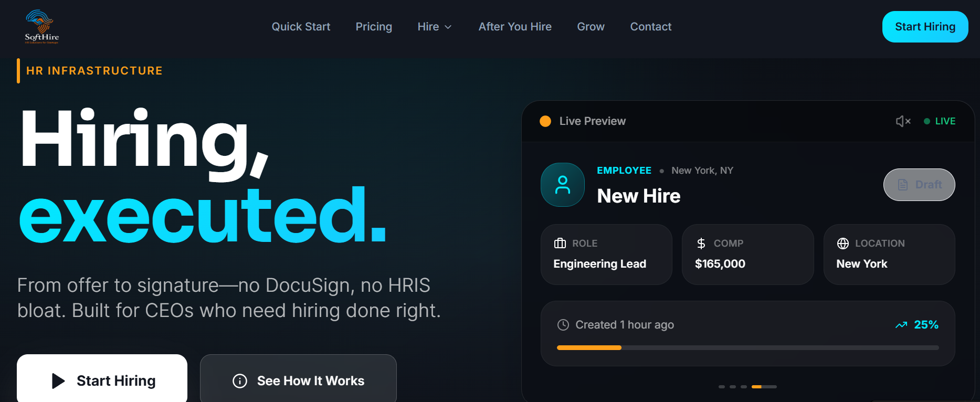
Task: Go to the Pricing page
Action: (374, 27)
